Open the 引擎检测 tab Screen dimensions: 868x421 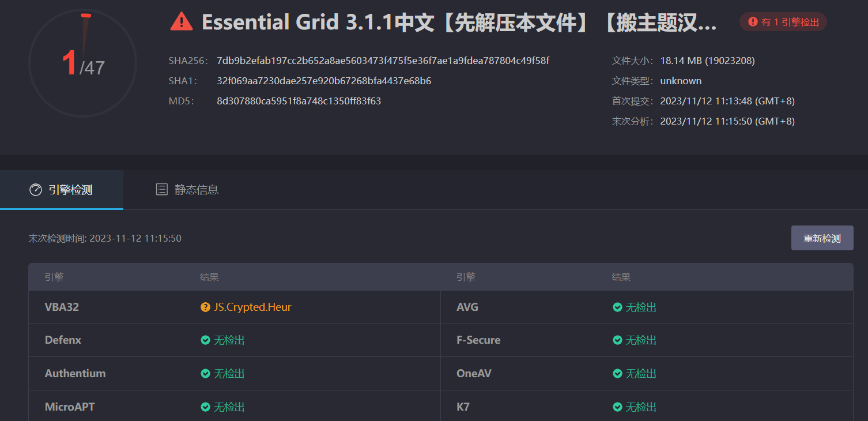coord(62,190)
